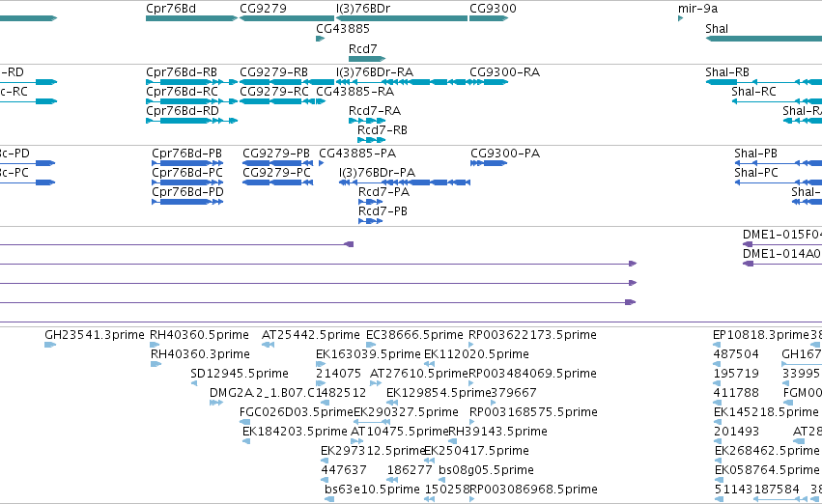Click the GH23541.3prime EST
This screenshot has height=504, width=822.
50,345
